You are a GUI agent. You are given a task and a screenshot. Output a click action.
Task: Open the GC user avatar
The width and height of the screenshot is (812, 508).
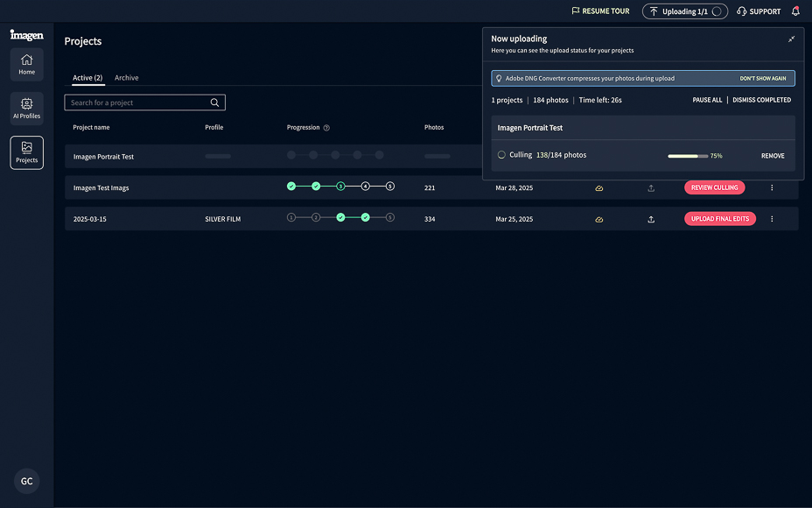click(26, 481)
